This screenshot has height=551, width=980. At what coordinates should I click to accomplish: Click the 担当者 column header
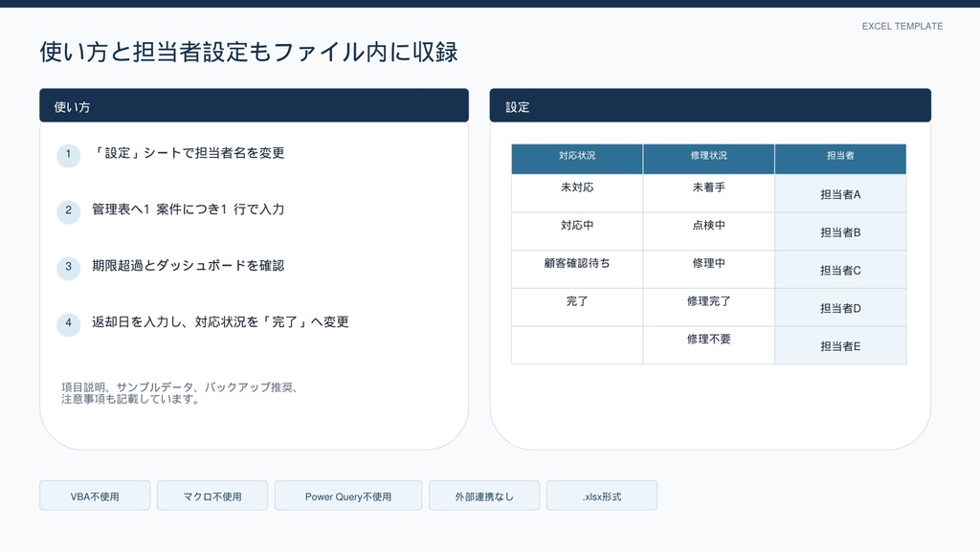point(840,159)
